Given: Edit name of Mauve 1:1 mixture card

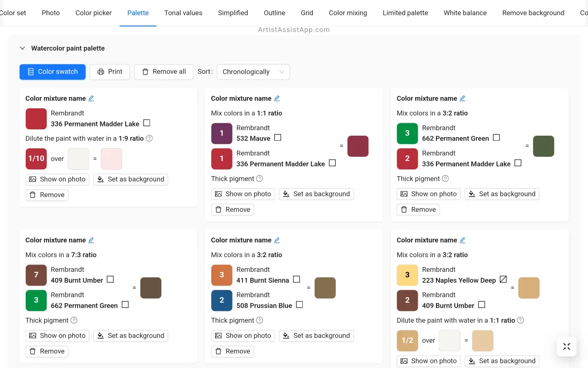Looking at the screenshot, I should [x=277, y=98].
